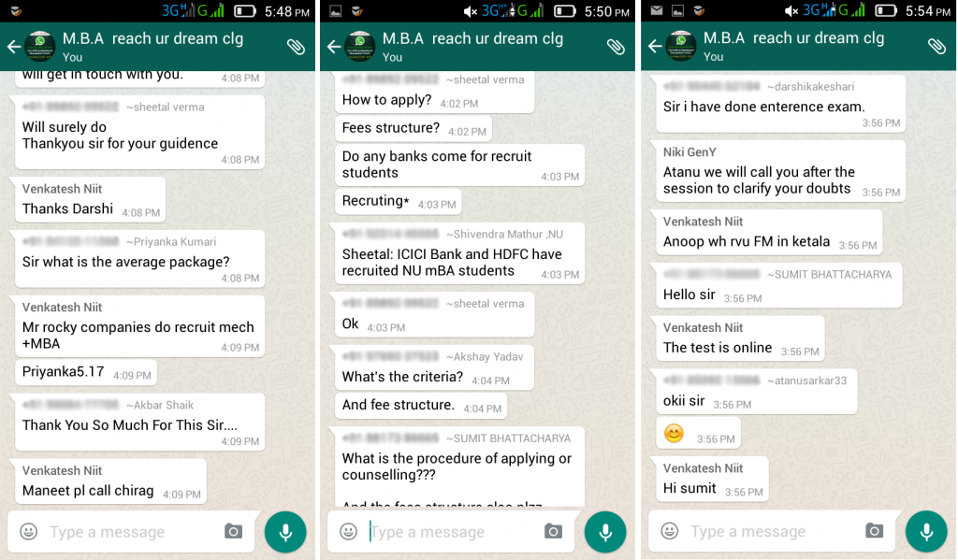Select sheetal verma's 'Ok' message
This screenshot has width=958, height=560.
[x=434, y=314]
